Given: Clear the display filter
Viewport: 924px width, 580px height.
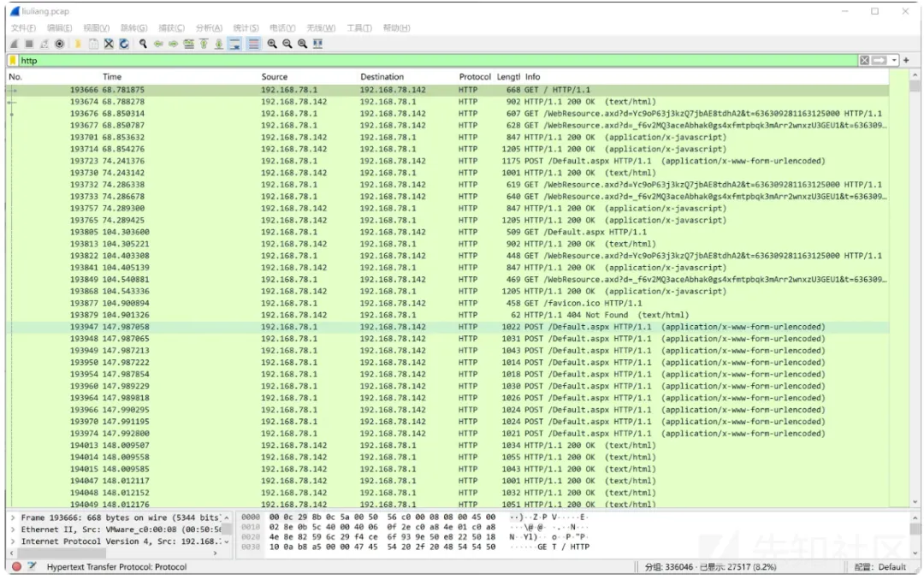Looking at the screenshot, I should (x=864, y=61).
